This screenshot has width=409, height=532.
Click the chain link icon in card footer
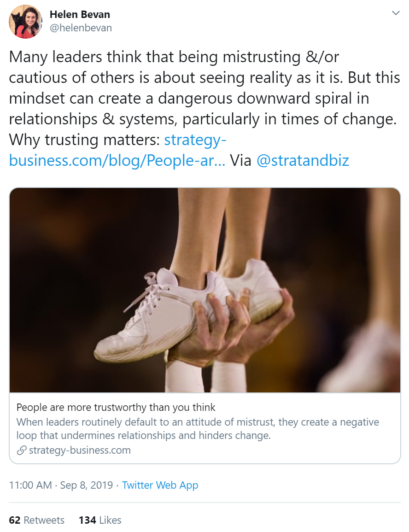tap(21, 450)
